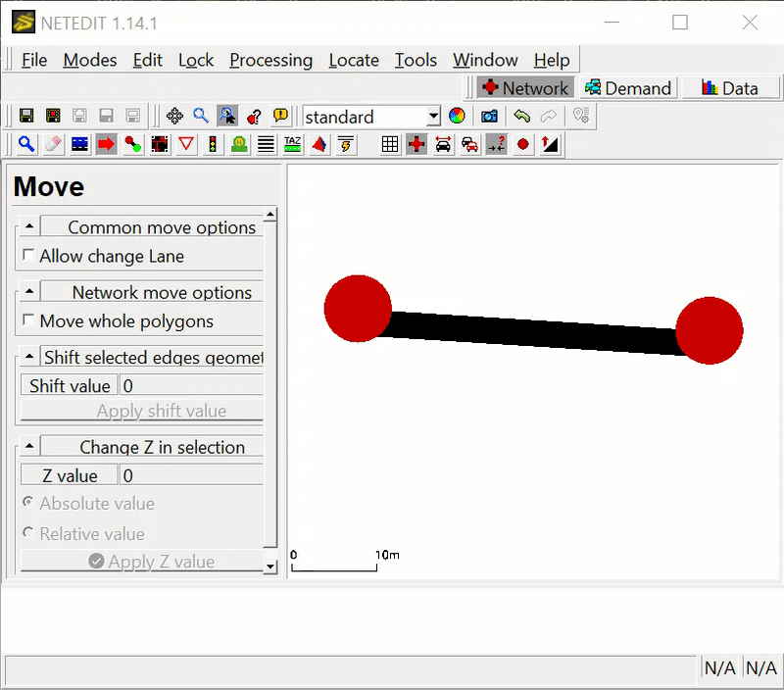
Task: Open the standard coloring scheme dropdown
Action: [x=433, y=117]
